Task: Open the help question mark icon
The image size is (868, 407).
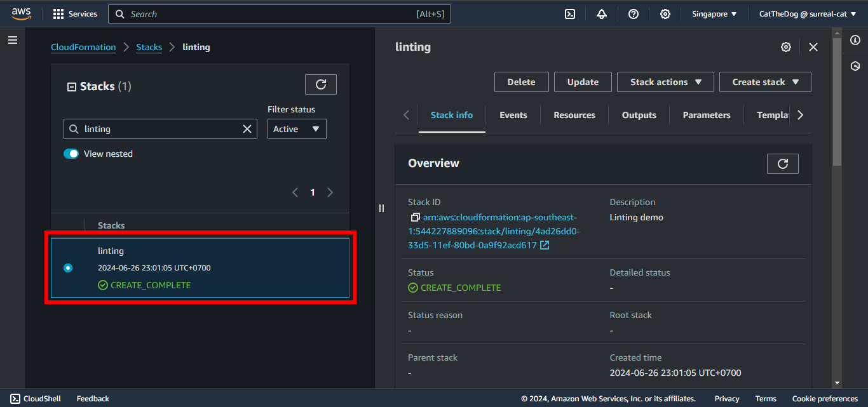Action: [x=634, y=14]
